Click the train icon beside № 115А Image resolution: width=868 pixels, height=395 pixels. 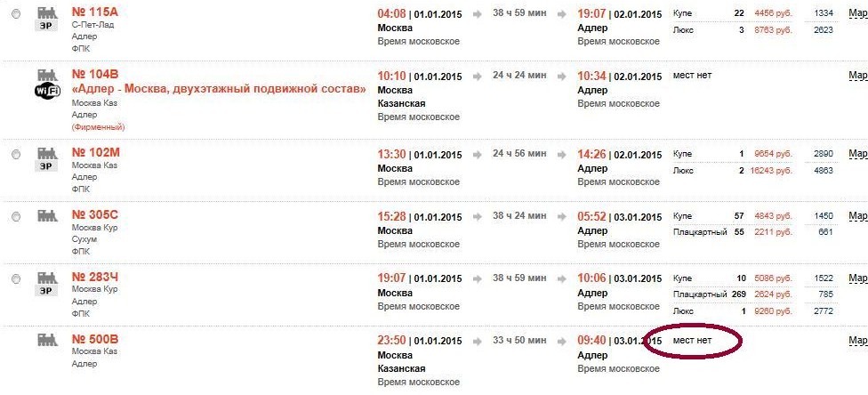45,12
